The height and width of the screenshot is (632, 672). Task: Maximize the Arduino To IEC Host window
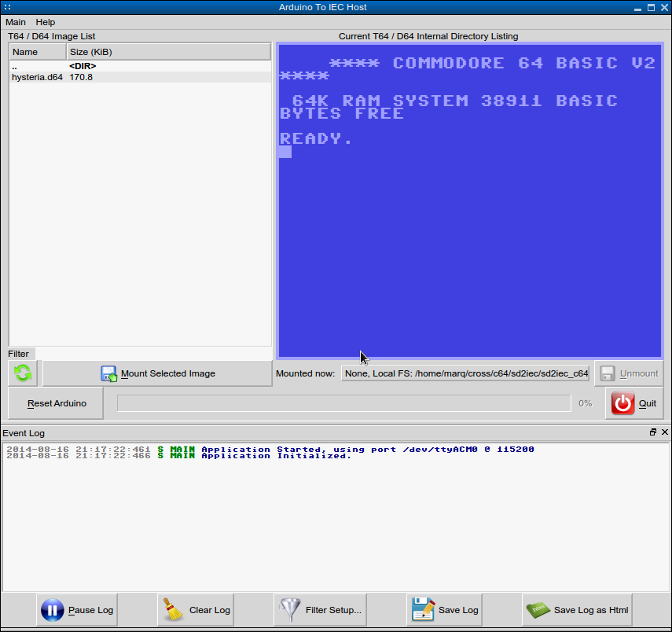pyautogui.click(x=651, y=7)
